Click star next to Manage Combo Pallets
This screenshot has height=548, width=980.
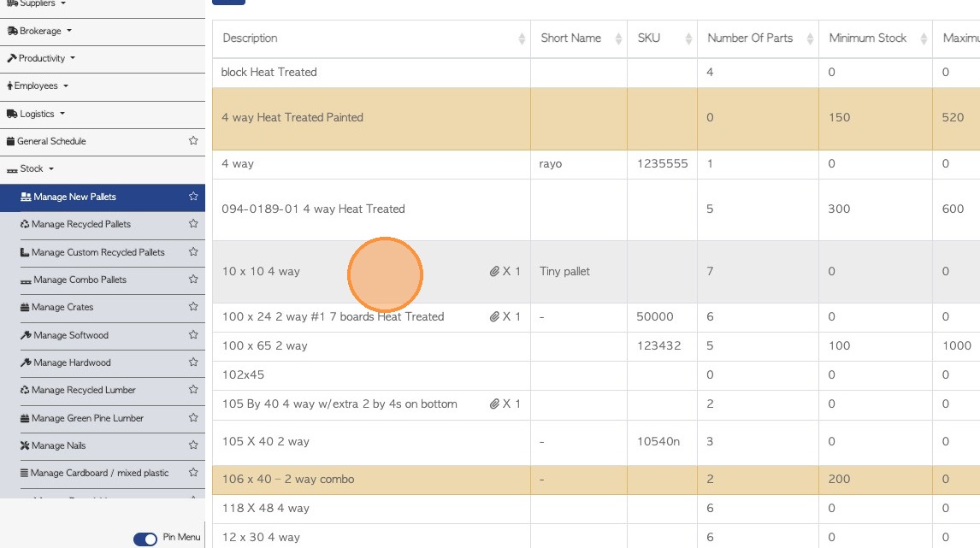(193, 280)
